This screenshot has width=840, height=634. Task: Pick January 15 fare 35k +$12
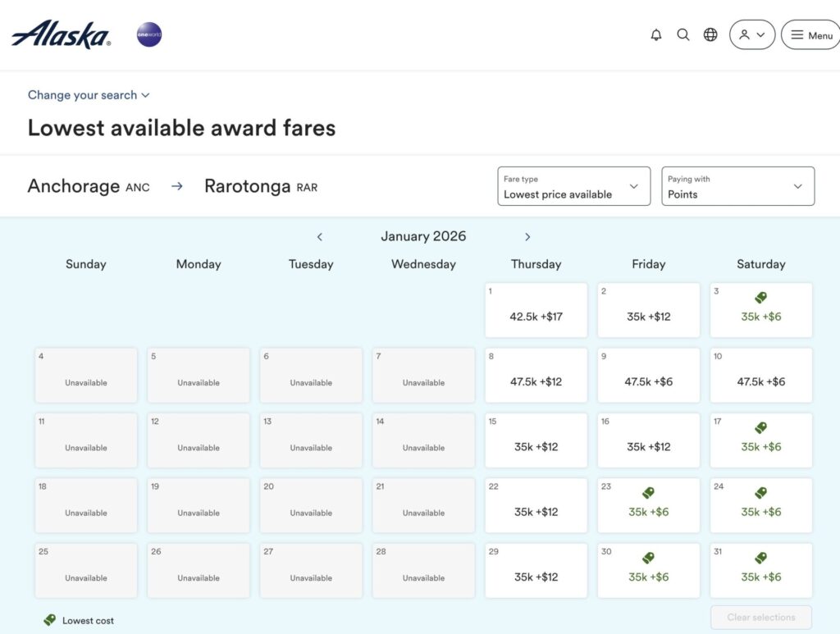536,440
